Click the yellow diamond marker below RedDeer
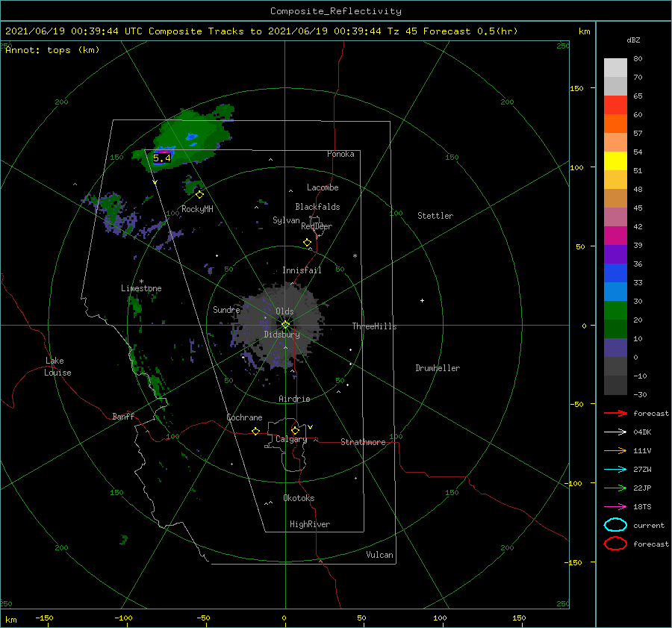 pyautogui.click(x=307, y=243)
